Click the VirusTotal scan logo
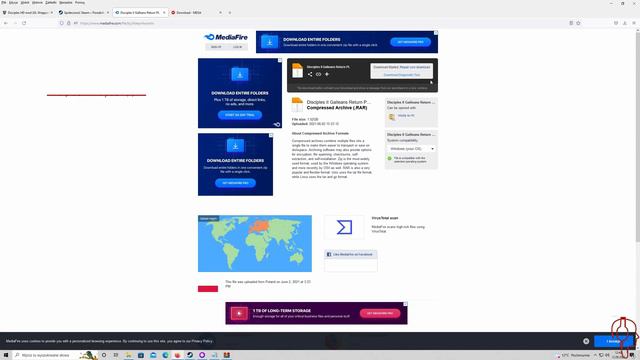The image size is (640, 360). (344, 227)
